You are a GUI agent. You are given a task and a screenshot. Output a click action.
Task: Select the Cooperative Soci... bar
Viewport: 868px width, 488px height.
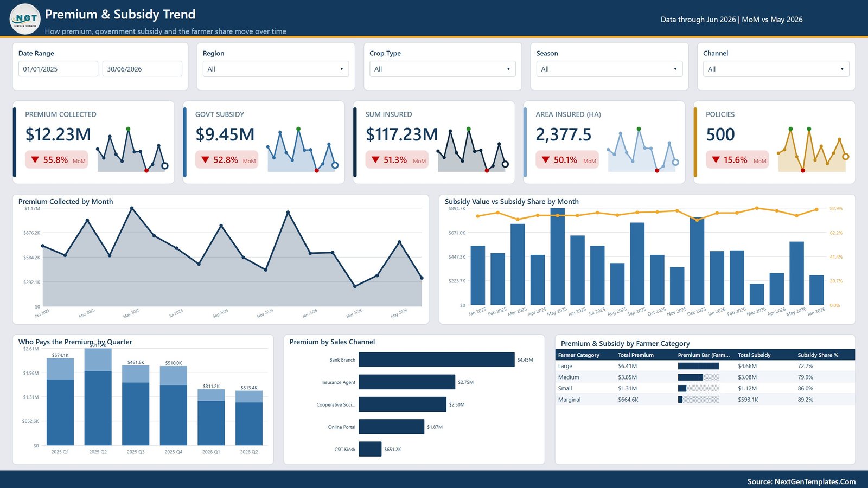coord(403,404)
